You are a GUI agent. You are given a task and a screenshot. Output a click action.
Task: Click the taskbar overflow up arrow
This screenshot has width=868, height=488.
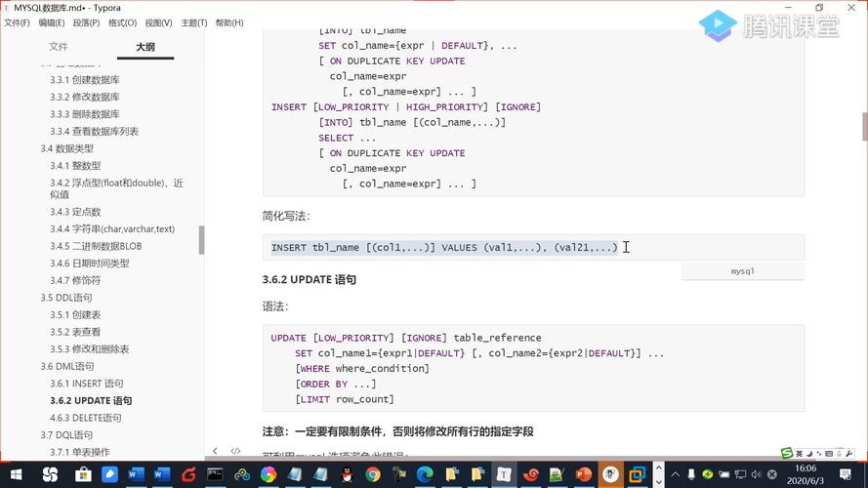659,468
